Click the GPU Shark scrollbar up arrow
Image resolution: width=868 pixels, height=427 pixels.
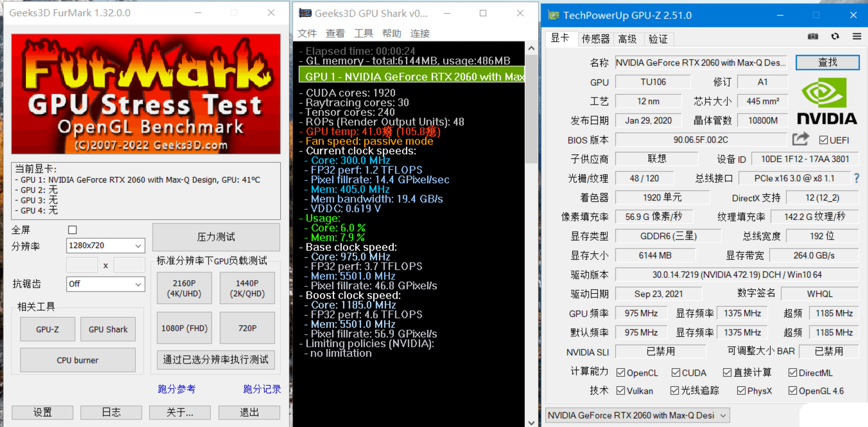[531, 48]
